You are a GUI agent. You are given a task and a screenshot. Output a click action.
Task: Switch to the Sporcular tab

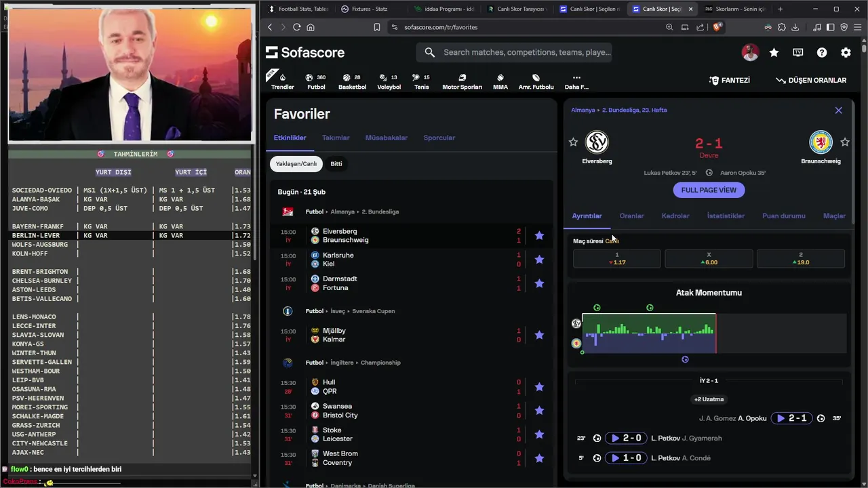point(439,138)
